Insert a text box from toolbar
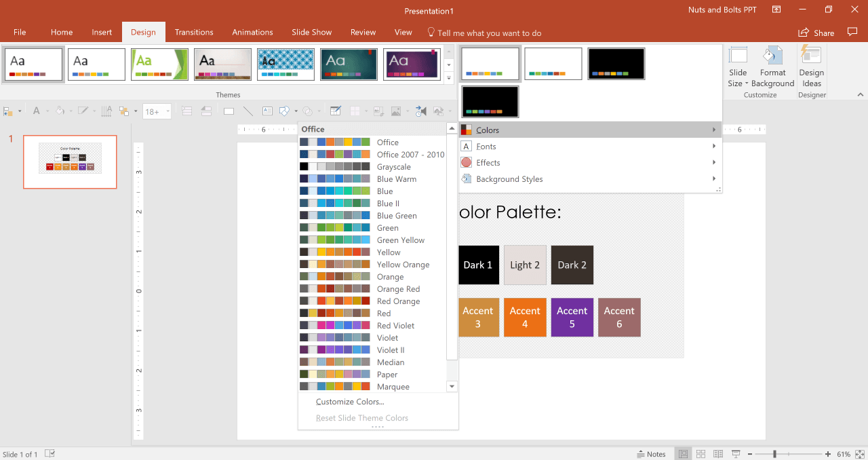868x460 pixels. click(267, 111)
